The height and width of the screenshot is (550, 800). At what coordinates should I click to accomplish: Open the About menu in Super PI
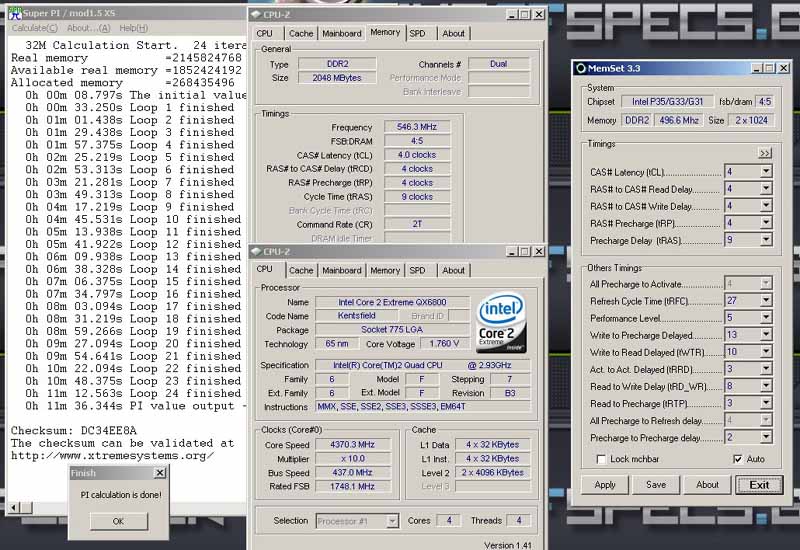coord(88,28)
